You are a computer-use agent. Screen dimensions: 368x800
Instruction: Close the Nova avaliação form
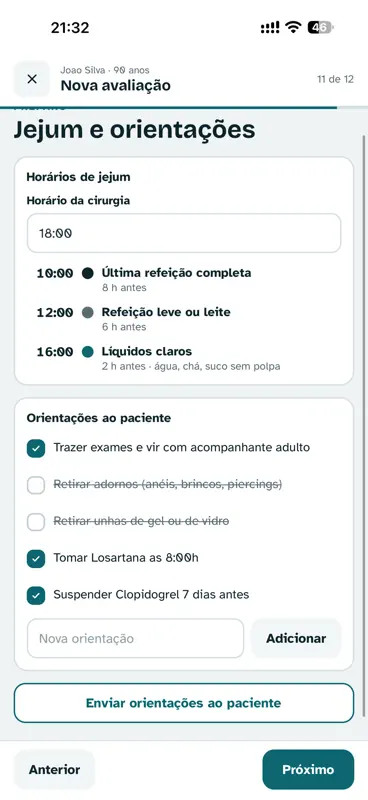tap(32, 79)
